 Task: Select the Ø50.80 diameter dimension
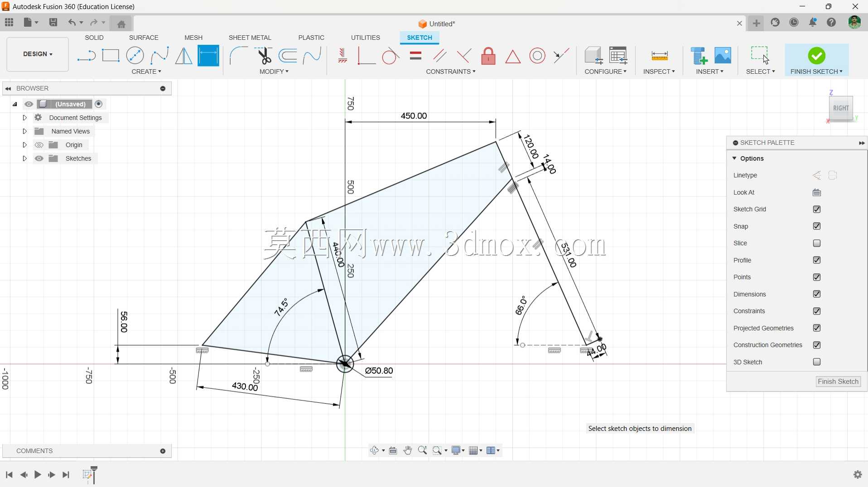pyautogui.click(x=379, y=371)
